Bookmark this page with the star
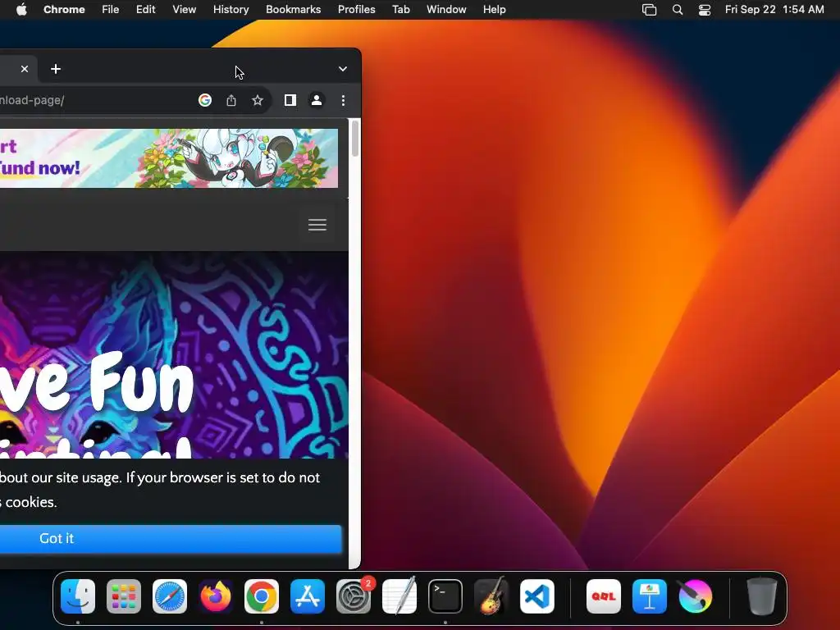 tap(258, 100)
